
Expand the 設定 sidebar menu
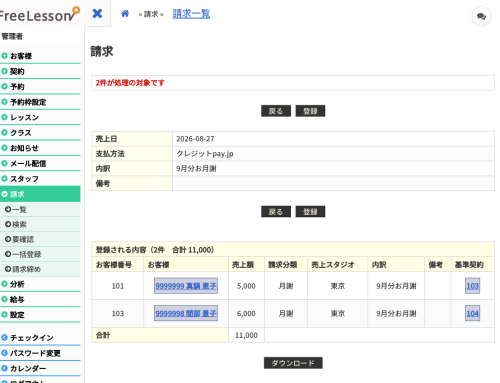click(x=40, y=315)
